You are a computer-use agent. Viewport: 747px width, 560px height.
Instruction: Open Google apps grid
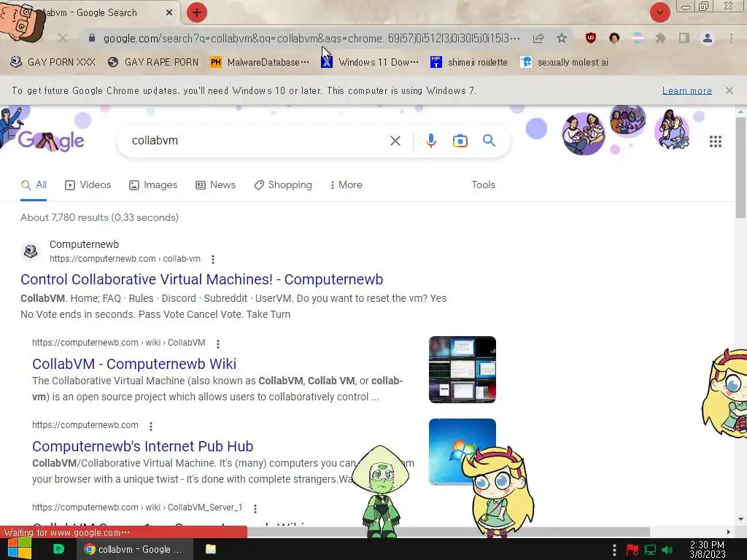[715, 141]
